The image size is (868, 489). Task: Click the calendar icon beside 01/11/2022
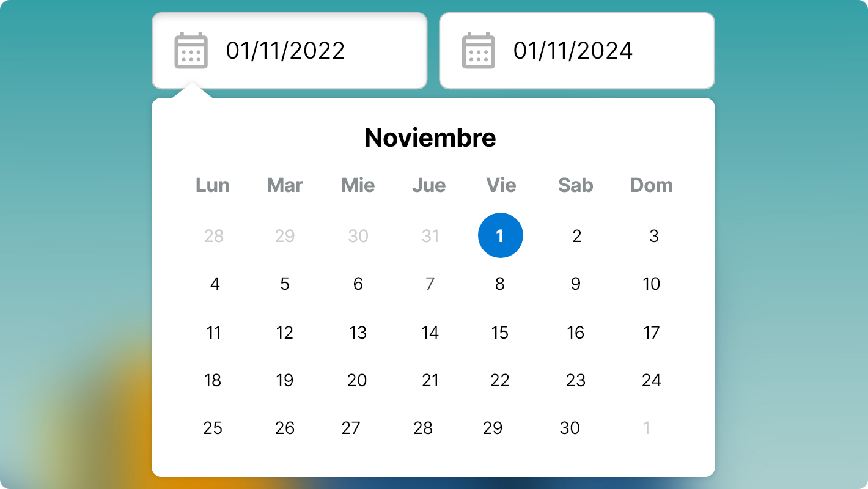191,50
